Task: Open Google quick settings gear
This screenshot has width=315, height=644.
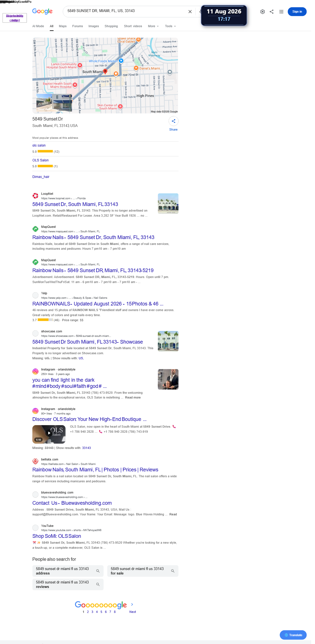Action: point(263,11)
